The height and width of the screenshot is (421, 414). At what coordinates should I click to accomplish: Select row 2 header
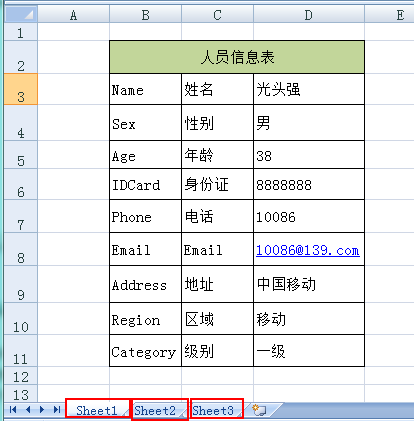point(21,57)
